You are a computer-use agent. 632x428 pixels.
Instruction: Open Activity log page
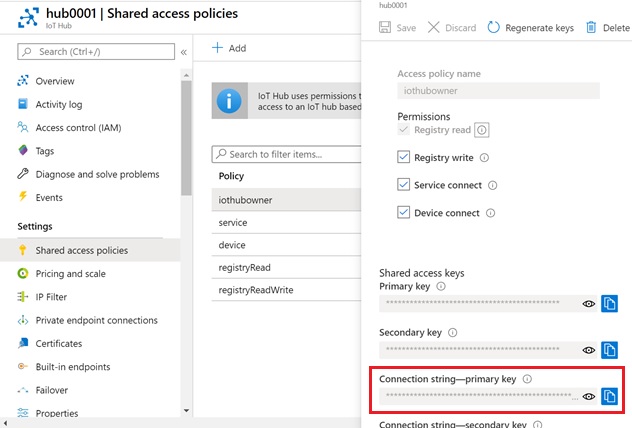point(59,104)
